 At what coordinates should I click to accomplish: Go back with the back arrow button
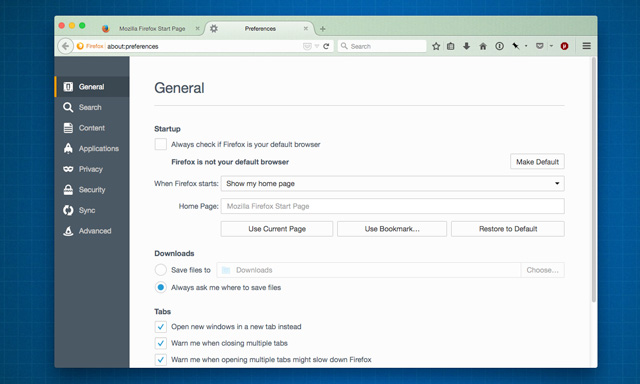point(65,46)
